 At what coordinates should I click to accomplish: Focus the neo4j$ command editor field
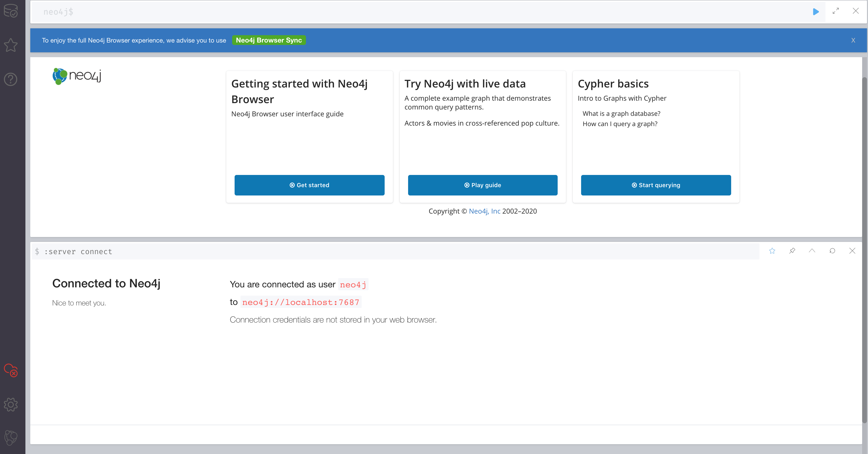coord(404,12)
